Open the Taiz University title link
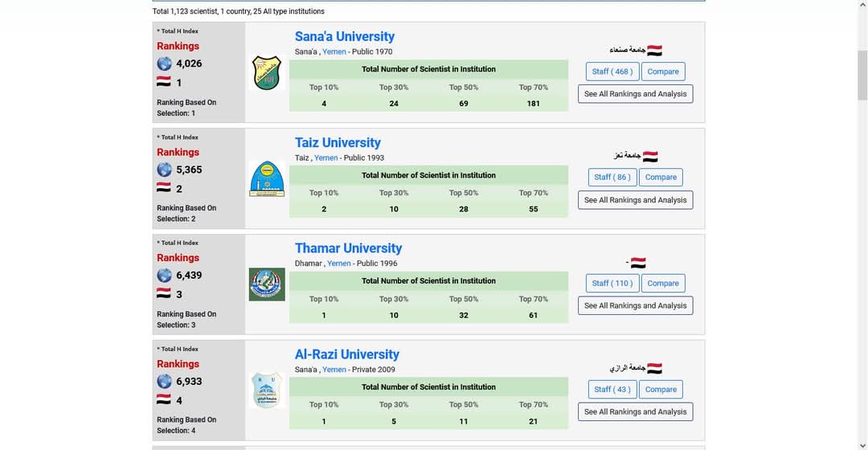Viewport: 868px width, 450px height. coord(338,142)
